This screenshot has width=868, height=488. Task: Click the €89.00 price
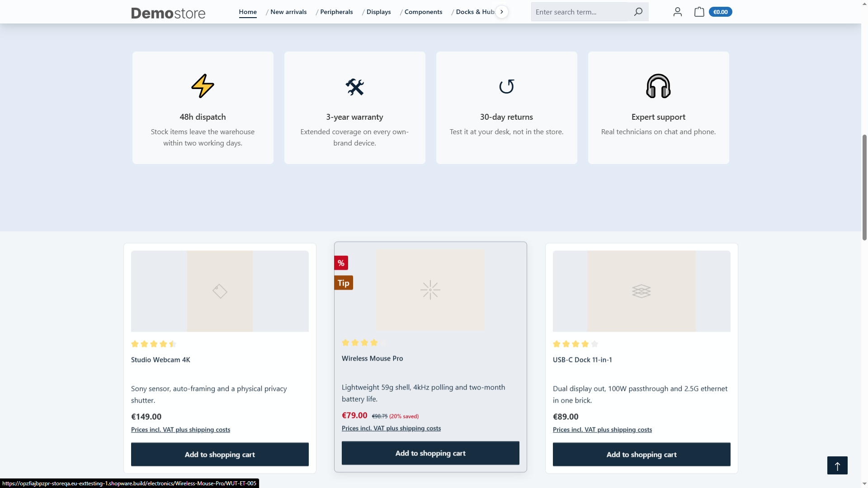(566, 417)
